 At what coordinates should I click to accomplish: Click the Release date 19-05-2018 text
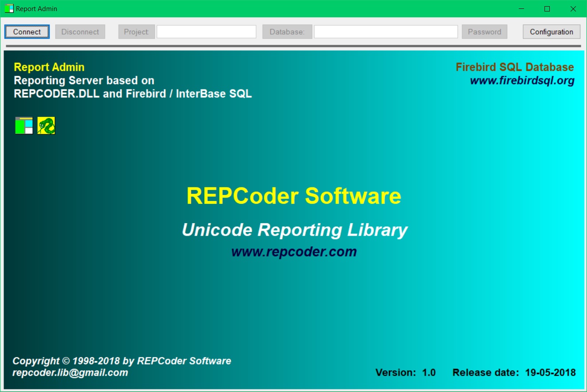coord(514,373)
